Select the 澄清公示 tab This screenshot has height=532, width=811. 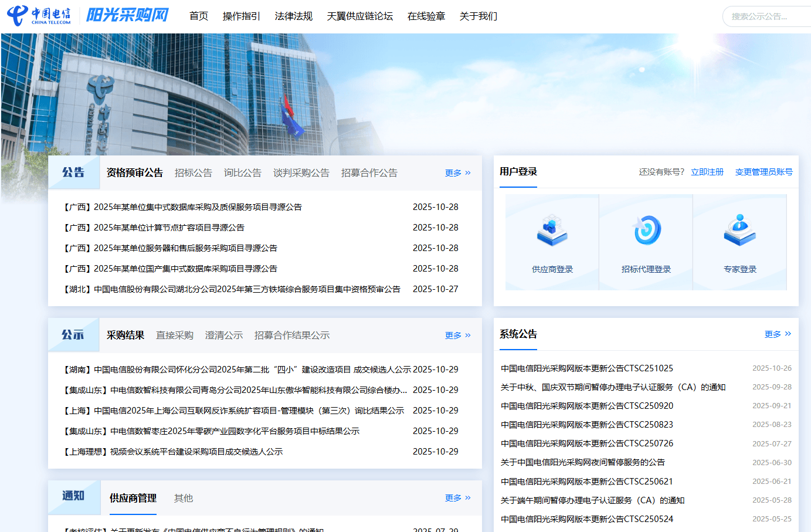pos(223,336)
